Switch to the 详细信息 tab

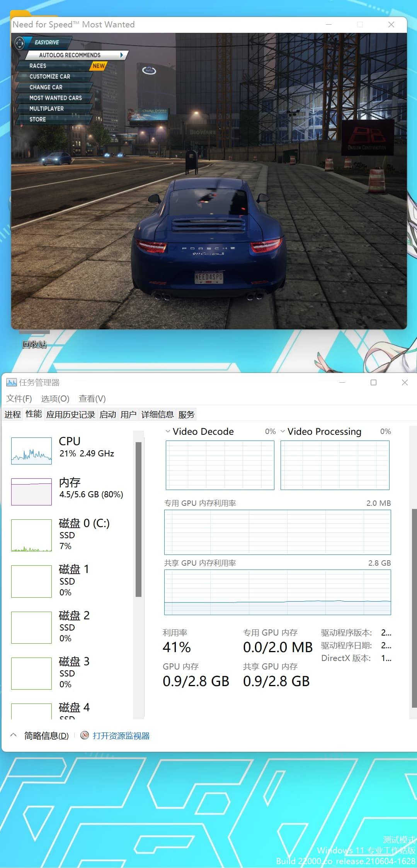[157, 414]
